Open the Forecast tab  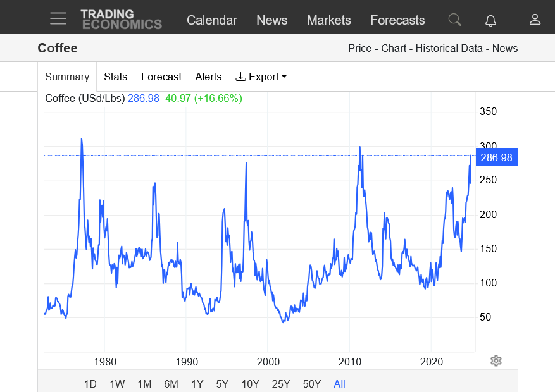[x=161, y=77]
